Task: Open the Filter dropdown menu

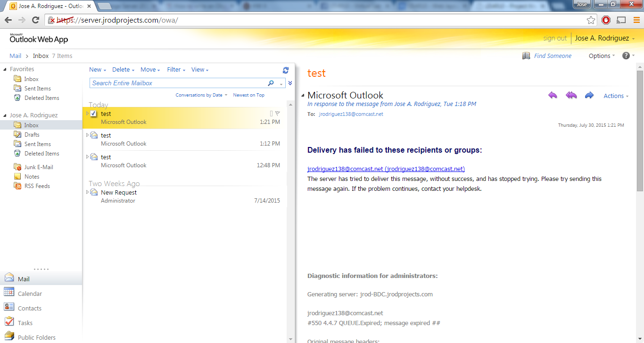Action: pyautogui.click(x=176, y=70)
